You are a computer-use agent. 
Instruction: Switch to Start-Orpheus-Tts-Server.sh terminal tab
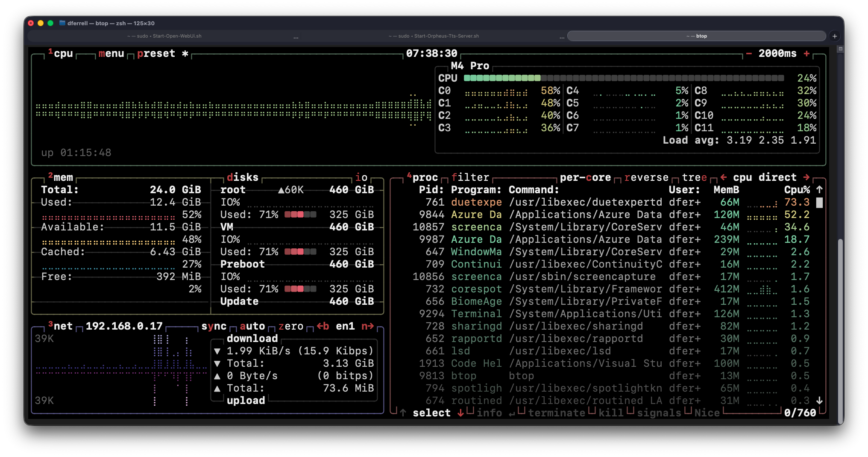click(x=434, y=36)
